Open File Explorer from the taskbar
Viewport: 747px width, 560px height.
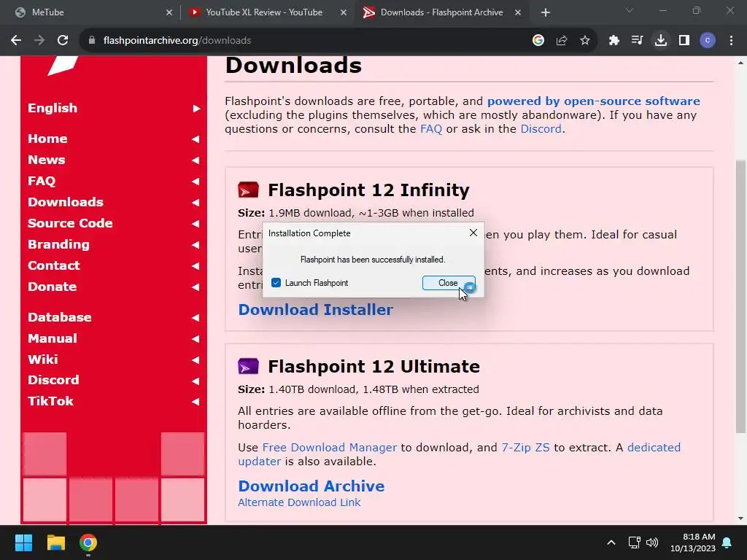coord(55,542)
